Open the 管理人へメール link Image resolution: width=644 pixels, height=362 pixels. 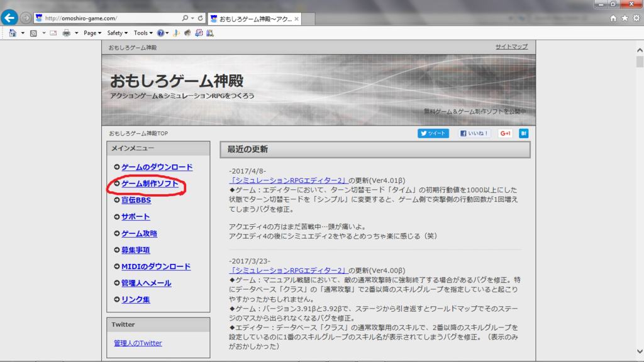[x=146, y=283]
